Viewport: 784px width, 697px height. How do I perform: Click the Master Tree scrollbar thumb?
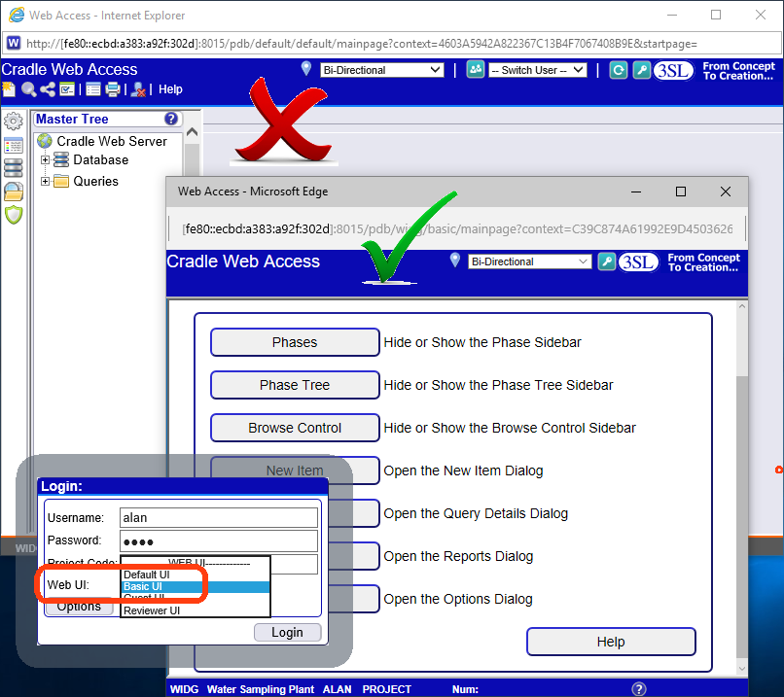click(x=192, y=159)
